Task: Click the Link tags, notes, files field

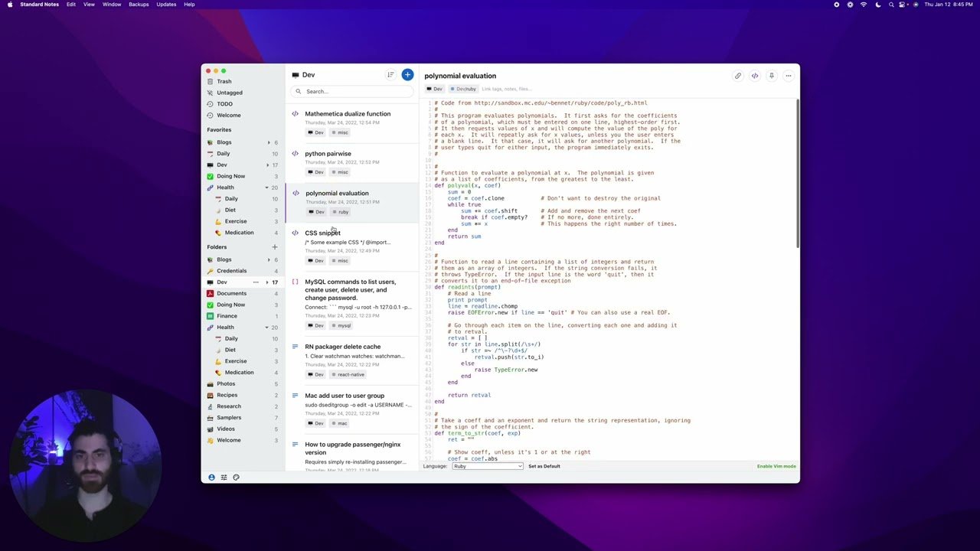Action: [506, 89]
